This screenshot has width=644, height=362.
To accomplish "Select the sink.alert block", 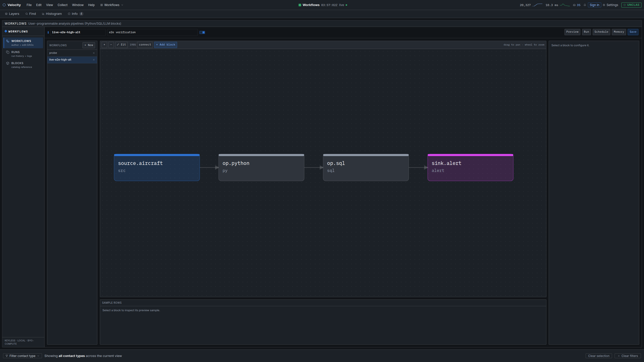I will (470, 167).
